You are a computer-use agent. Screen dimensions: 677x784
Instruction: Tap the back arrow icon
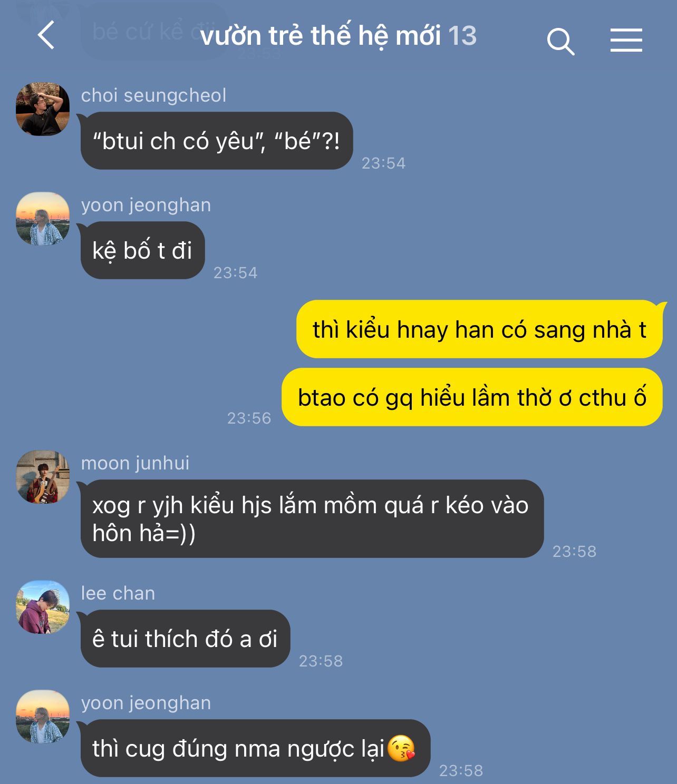point(46,35)
